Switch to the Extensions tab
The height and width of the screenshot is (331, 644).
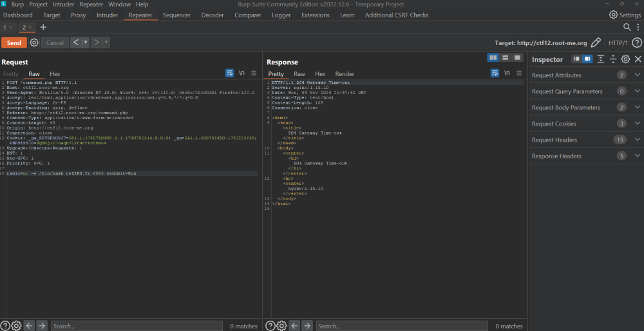click(x=316, y=15)
